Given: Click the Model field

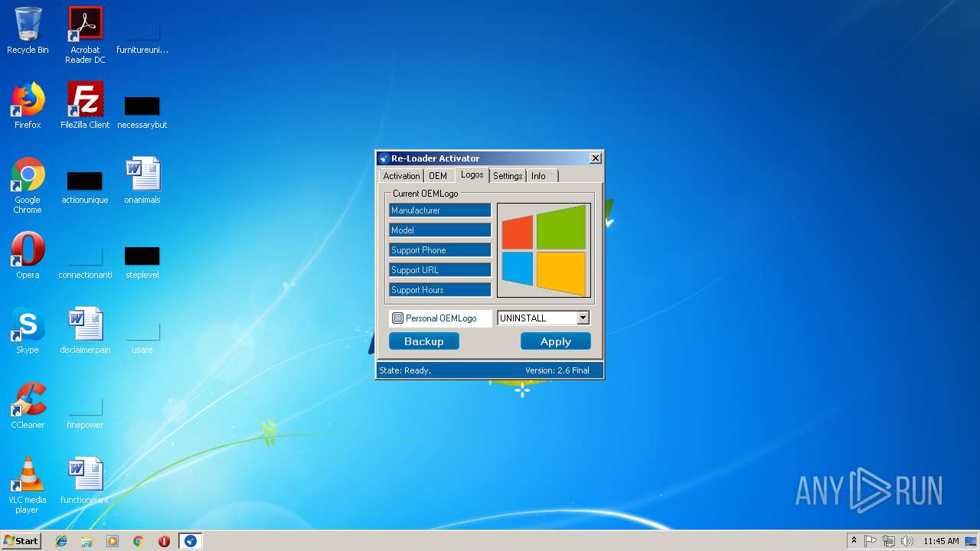Looking at the screenshot, I should (440, 230).
